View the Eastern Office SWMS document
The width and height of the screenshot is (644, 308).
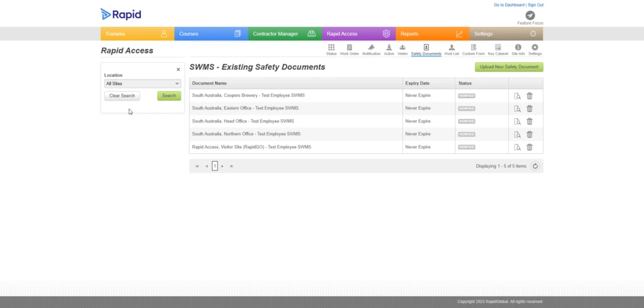tap(518, 109)
